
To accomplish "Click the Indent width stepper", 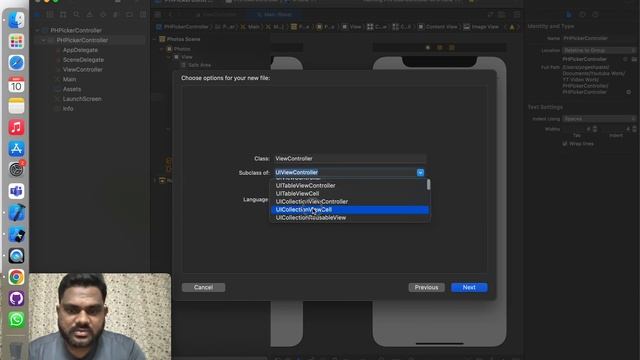I will [634, 129].
